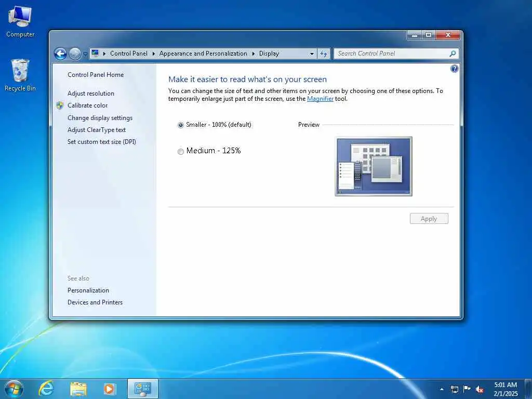Image resolution: width=532 pixels, height=399 pixels.
Task: Click the network icon in system tray
Action: [454, 389]
